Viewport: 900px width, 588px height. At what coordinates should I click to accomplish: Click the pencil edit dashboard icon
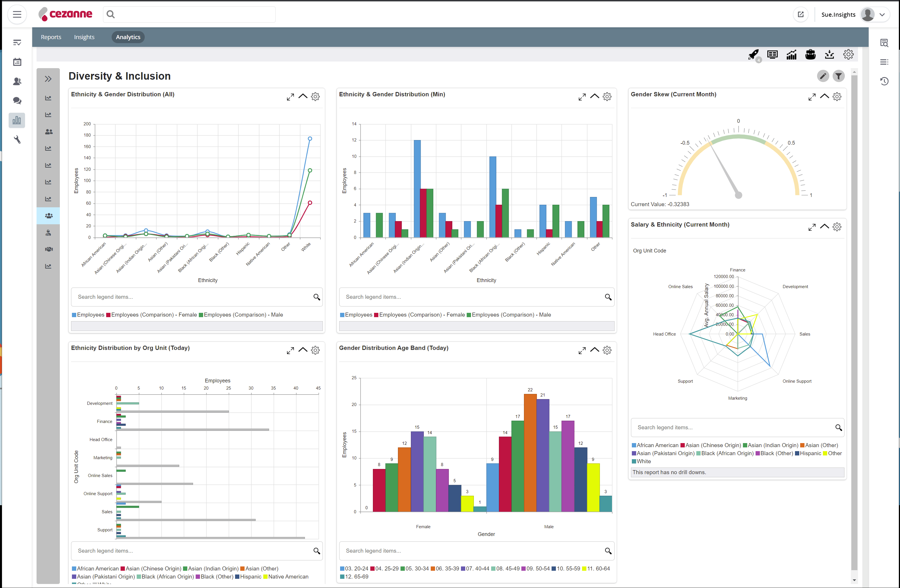point(823,76)
